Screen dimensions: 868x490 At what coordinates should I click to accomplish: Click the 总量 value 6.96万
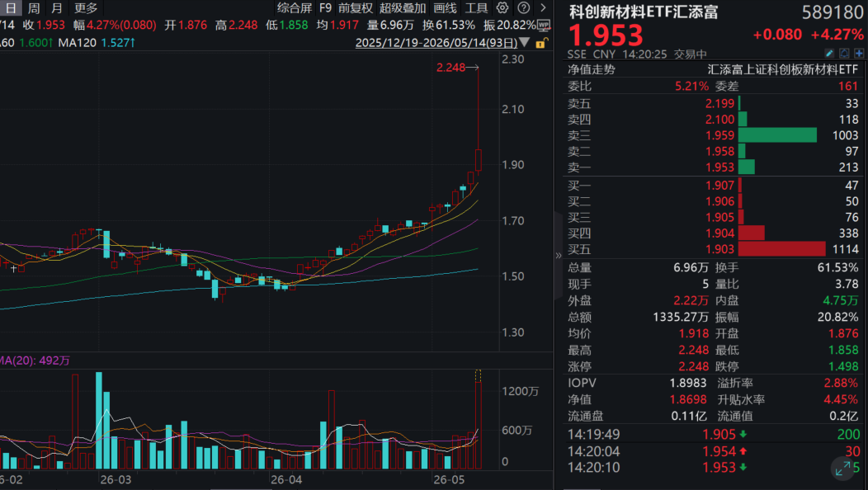pos(691,267)
